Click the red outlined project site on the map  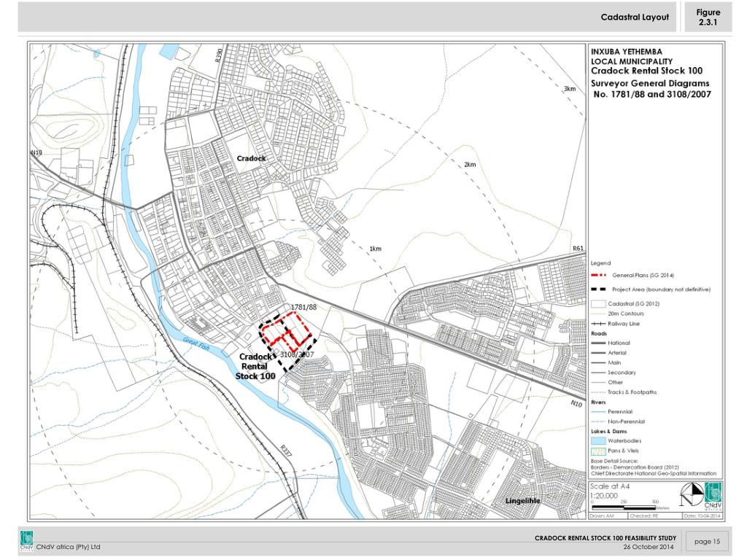coord(286,332)
